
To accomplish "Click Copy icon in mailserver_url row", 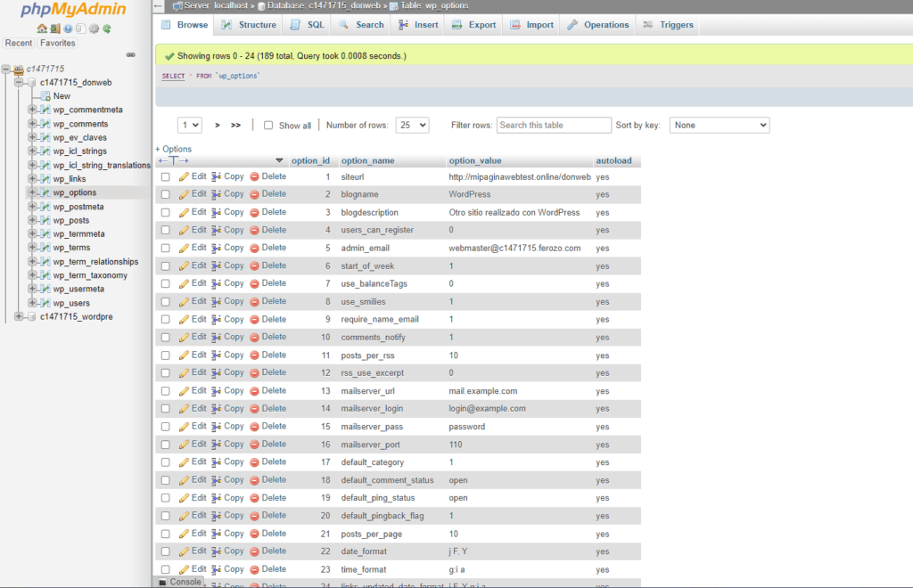I will (x=216, y=391).
